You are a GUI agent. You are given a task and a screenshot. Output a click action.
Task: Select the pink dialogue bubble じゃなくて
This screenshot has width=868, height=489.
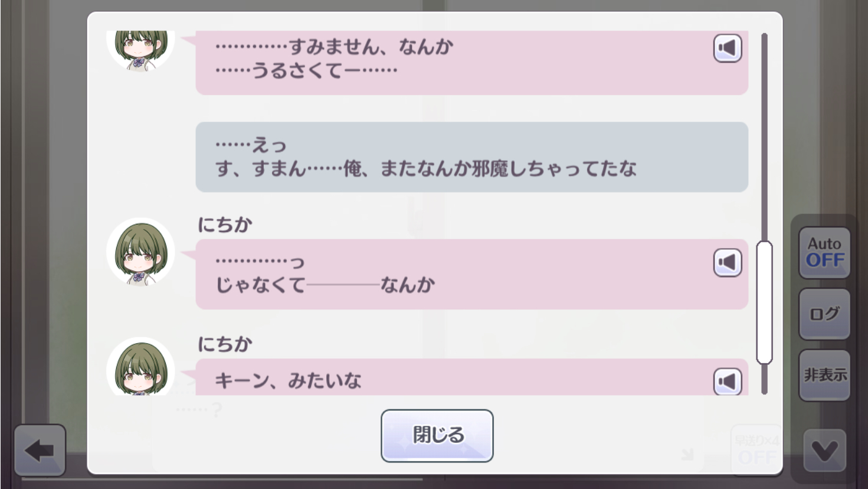471,274
